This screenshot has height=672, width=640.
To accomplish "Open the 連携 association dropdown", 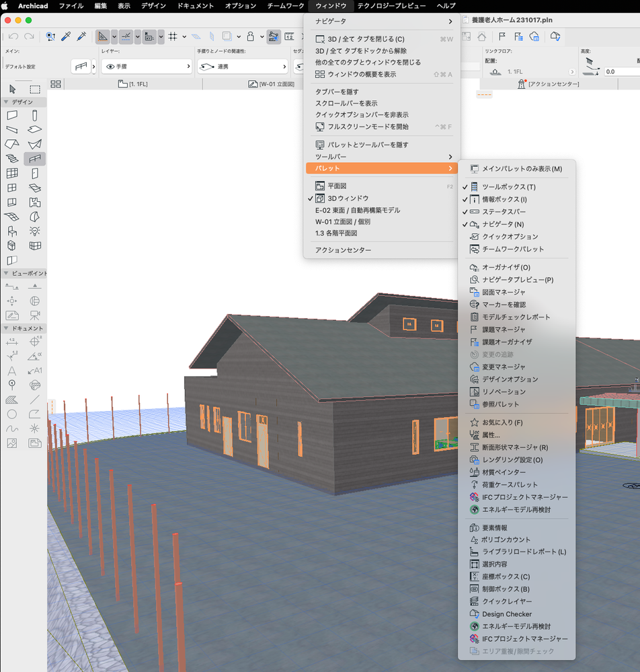I will [243, 67].
